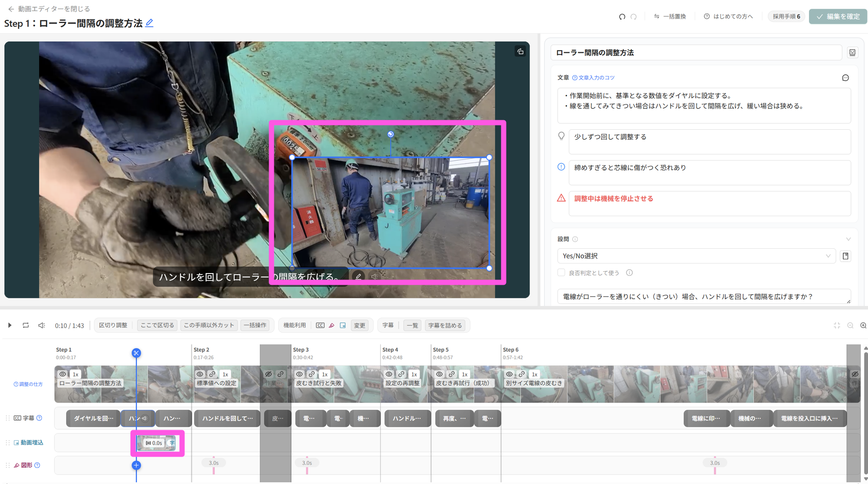Toggle loop playback
The height and width of the screenshot is (484, 868).
tap(26, 325)
